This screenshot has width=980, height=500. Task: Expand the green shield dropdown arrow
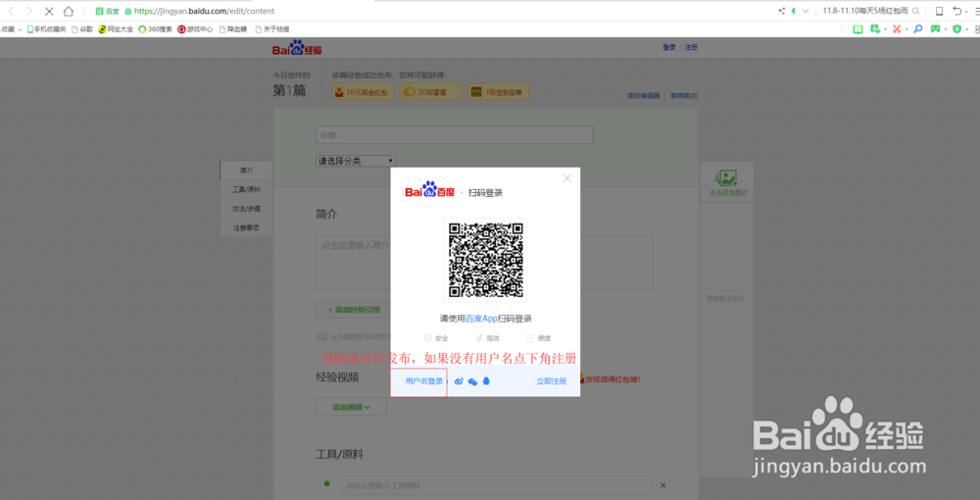(x=966, y=29)
